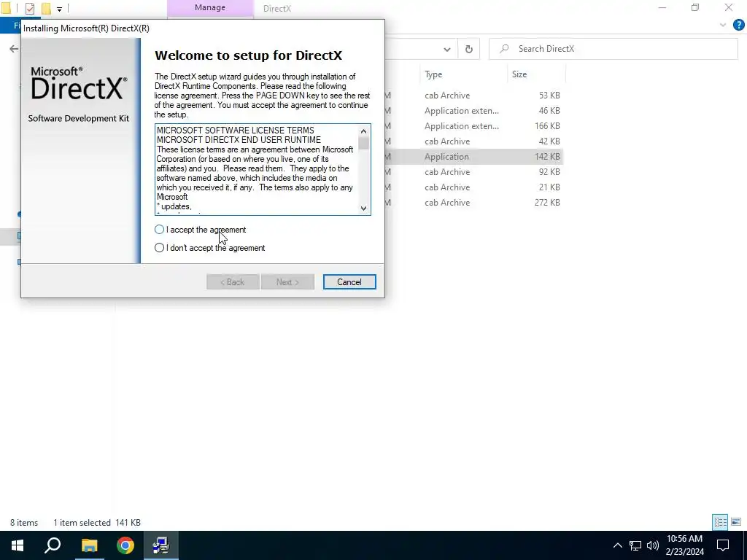Open File Explorer from the taskbar
Screen dimensions: 747x560
click(x=89, y=545)
